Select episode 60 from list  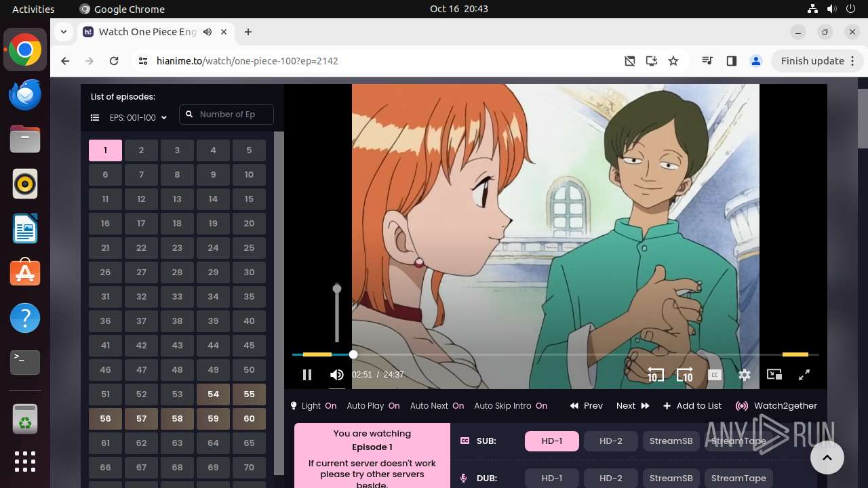point(249,419)
